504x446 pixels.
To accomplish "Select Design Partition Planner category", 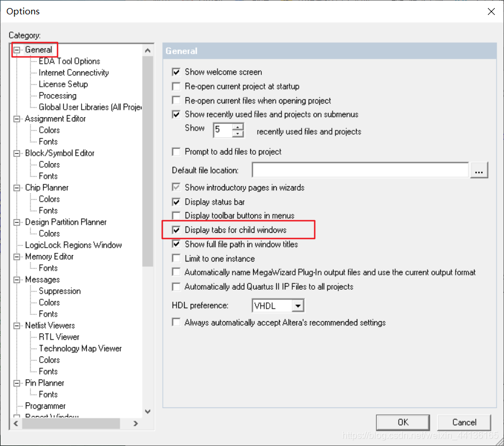I will click(x=66, y=222).
